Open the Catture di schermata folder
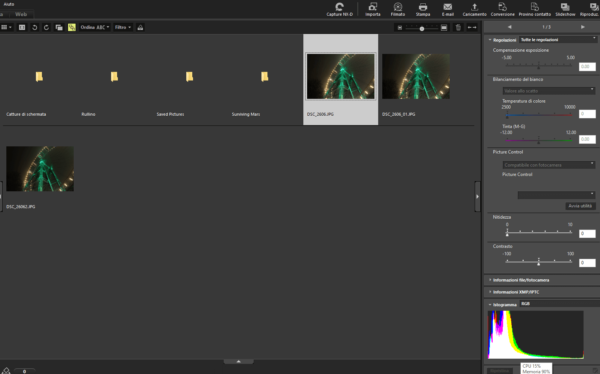Image resolution: width=600 pixels, height=374 pixels. pos(39,77)
